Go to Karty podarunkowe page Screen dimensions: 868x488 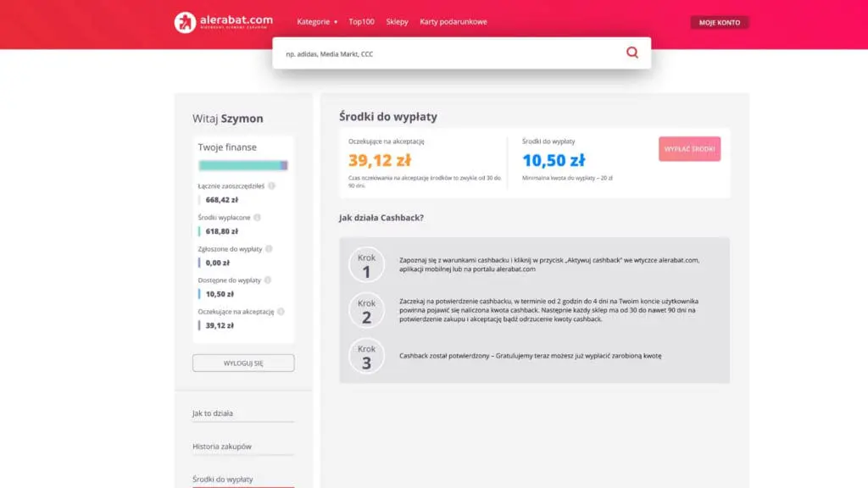pyautogui.click(x=453, y=21)
